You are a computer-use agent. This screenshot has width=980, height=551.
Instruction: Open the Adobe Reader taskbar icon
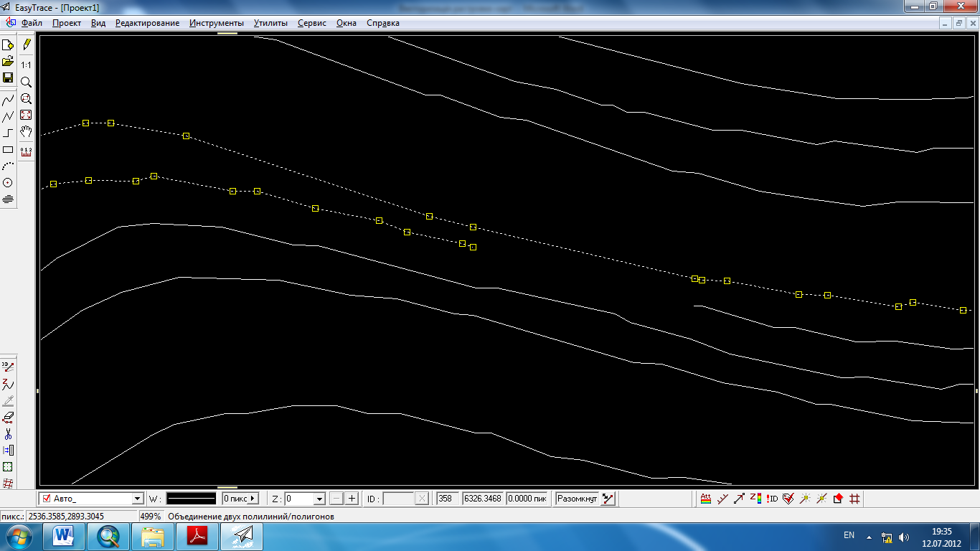[197, 536]
